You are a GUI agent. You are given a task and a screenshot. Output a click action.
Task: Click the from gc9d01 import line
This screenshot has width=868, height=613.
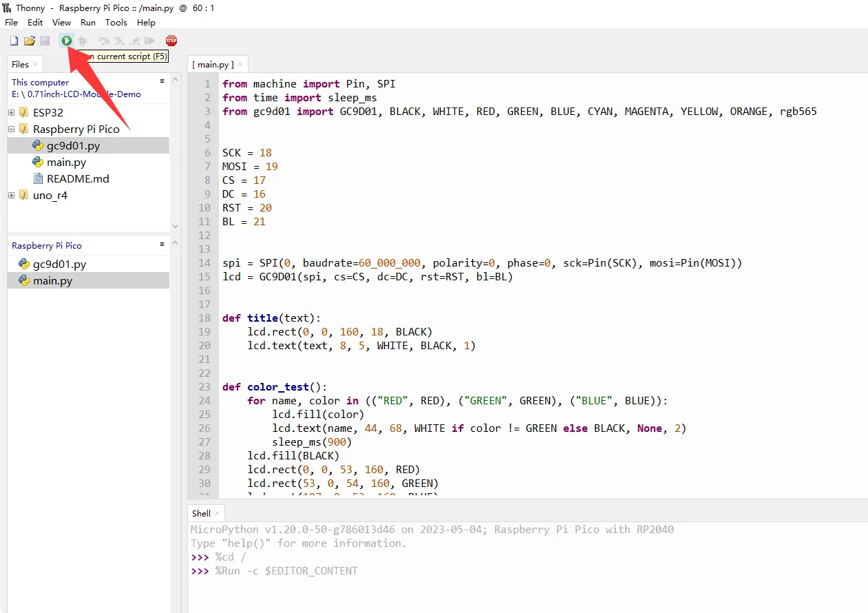[x=520, y=111]
